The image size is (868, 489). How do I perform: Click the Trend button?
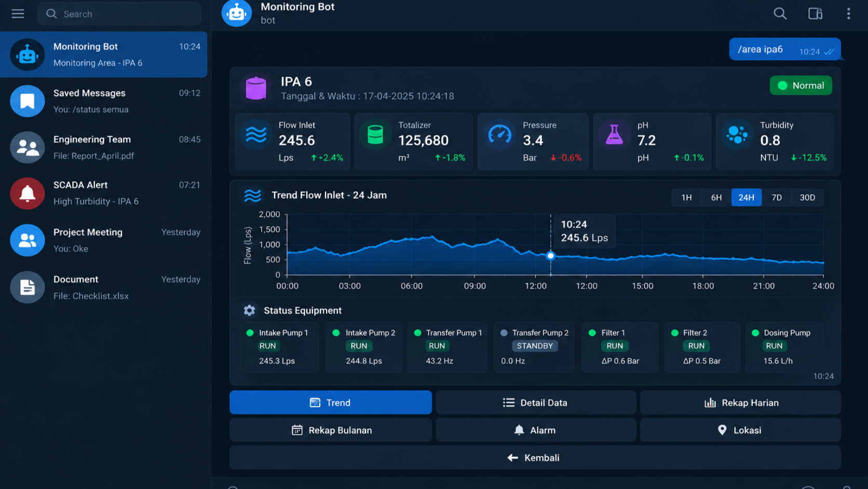331,402
